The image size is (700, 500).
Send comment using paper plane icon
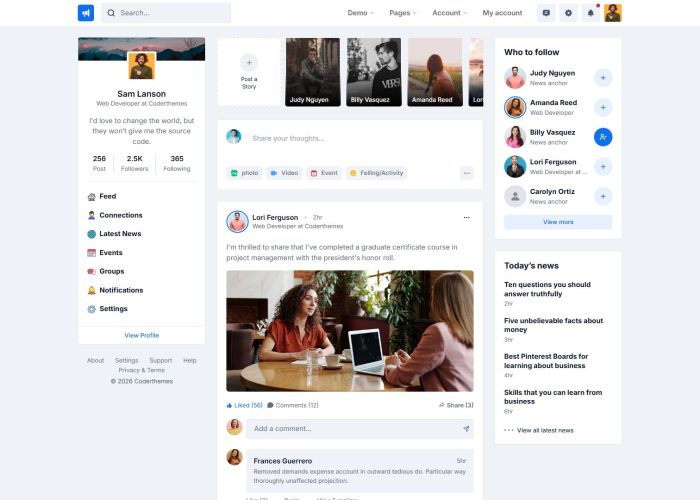466,429
